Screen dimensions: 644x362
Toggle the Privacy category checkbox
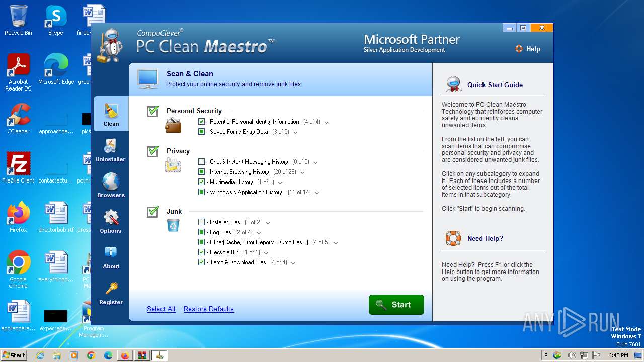click(153, 151)
